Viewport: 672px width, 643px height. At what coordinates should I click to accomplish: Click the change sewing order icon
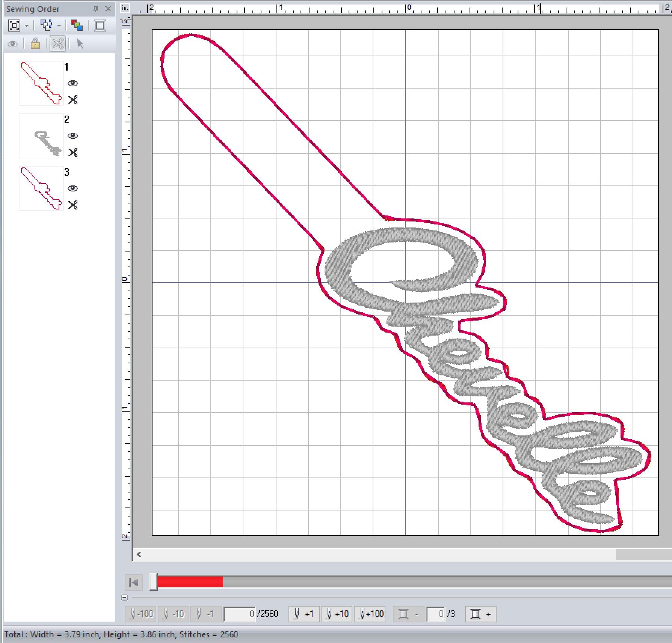coord(46,26)
